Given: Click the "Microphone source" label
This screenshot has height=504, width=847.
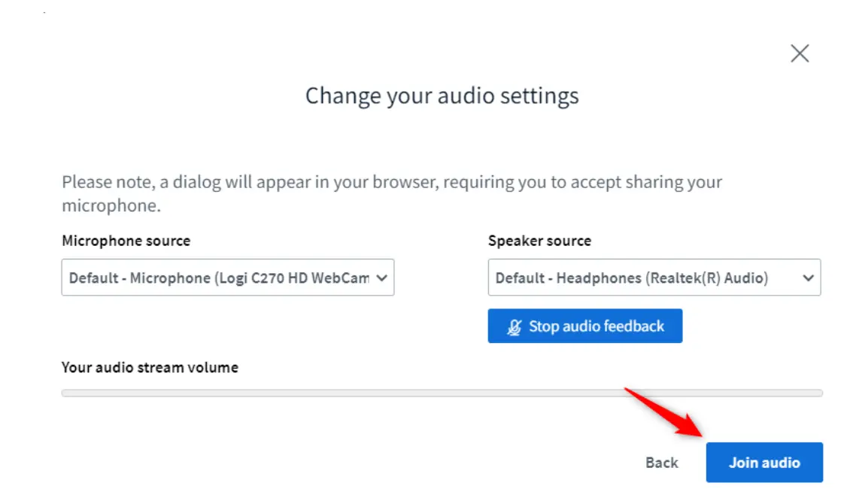Looking at the screenshot, I should click(126, 241).
